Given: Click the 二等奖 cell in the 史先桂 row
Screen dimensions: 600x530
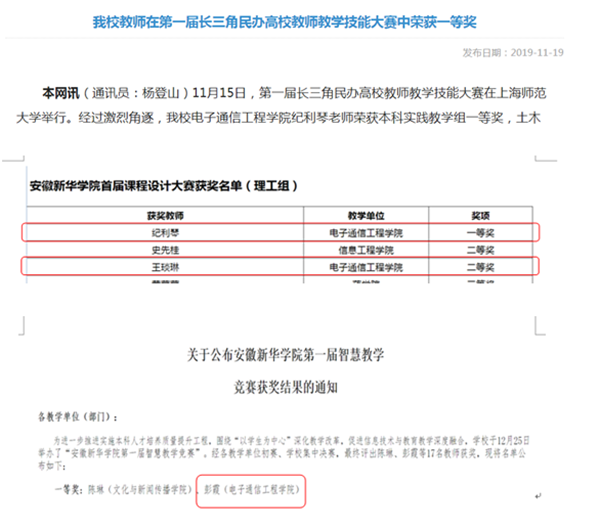Looking at the screenshot, I should tap(481, 250).
